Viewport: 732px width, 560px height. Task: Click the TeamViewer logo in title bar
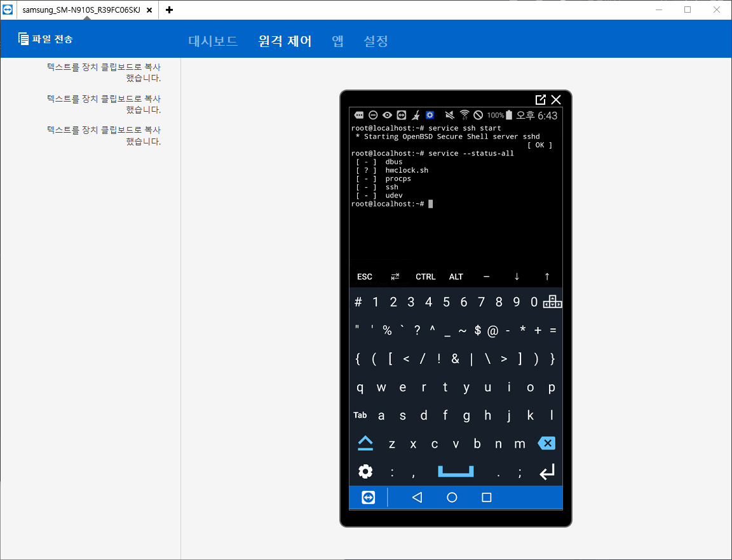(8, 10)
